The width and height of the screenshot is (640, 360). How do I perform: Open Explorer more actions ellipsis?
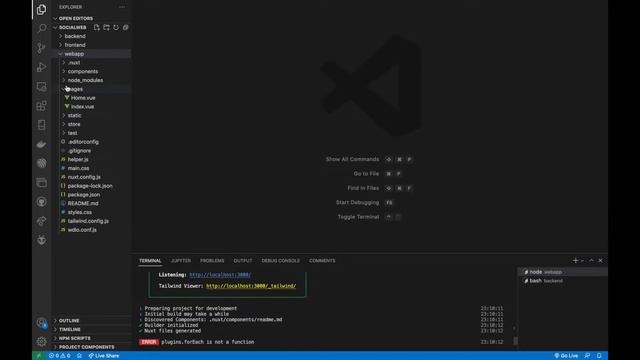pyautogui.click(x=122, y=7)
